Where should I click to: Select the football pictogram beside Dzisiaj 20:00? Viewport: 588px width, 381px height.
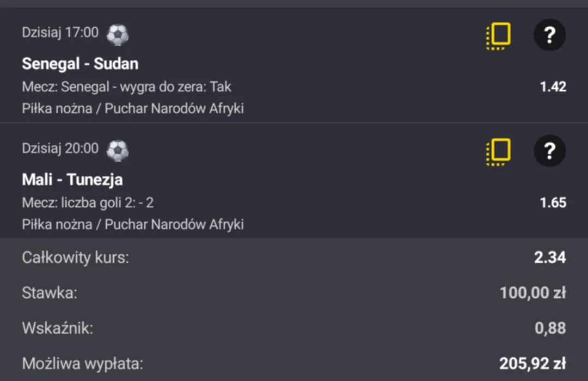point(118,150)
